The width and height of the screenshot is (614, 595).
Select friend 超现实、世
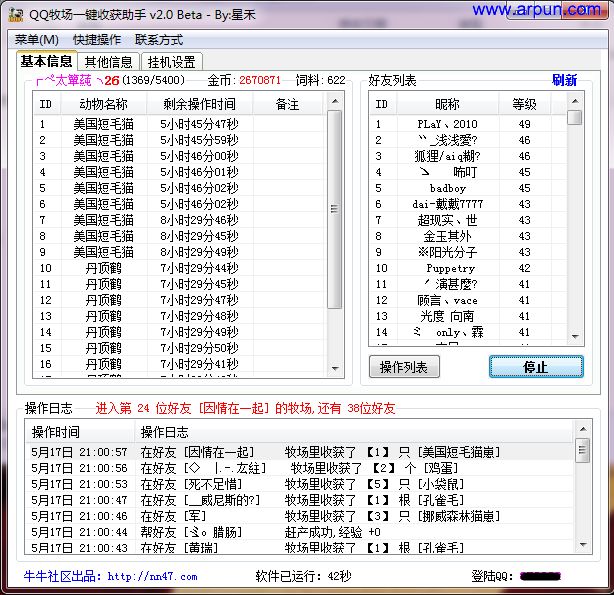click(x=468, y=220)
